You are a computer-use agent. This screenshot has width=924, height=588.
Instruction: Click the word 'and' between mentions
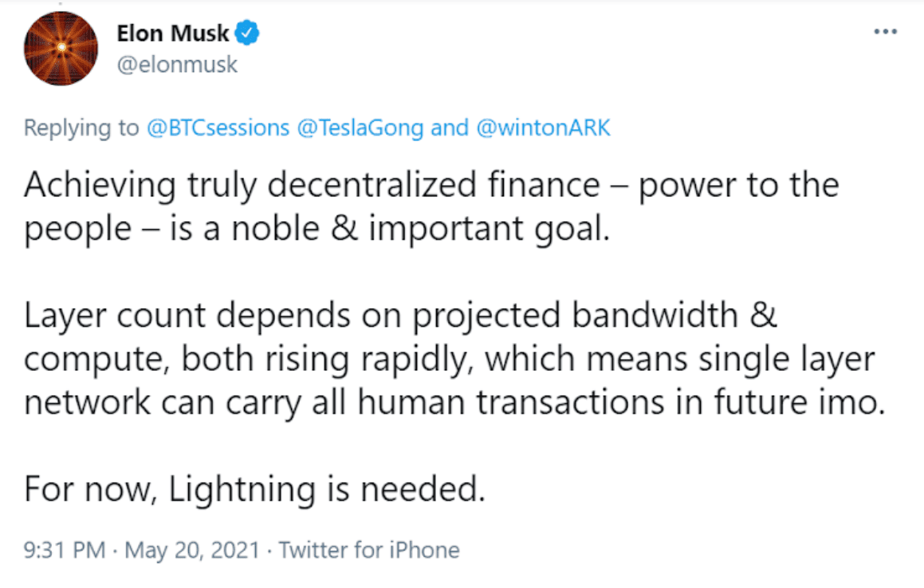[x=450, y=128]
